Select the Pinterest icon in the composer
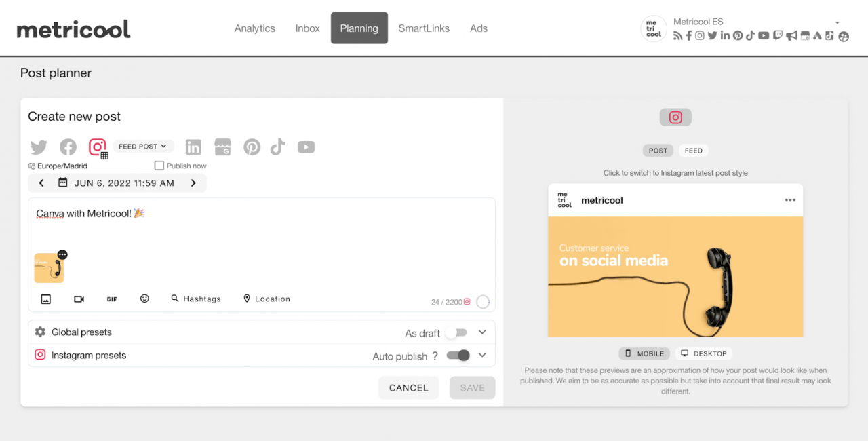 pos(252,147)
